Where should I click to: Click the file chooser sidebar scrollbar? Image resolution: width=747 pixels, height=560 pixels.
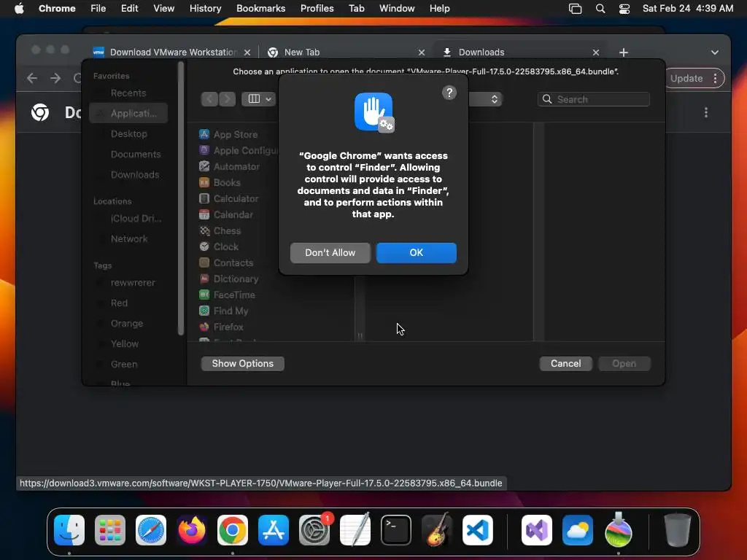click(181, 200)
